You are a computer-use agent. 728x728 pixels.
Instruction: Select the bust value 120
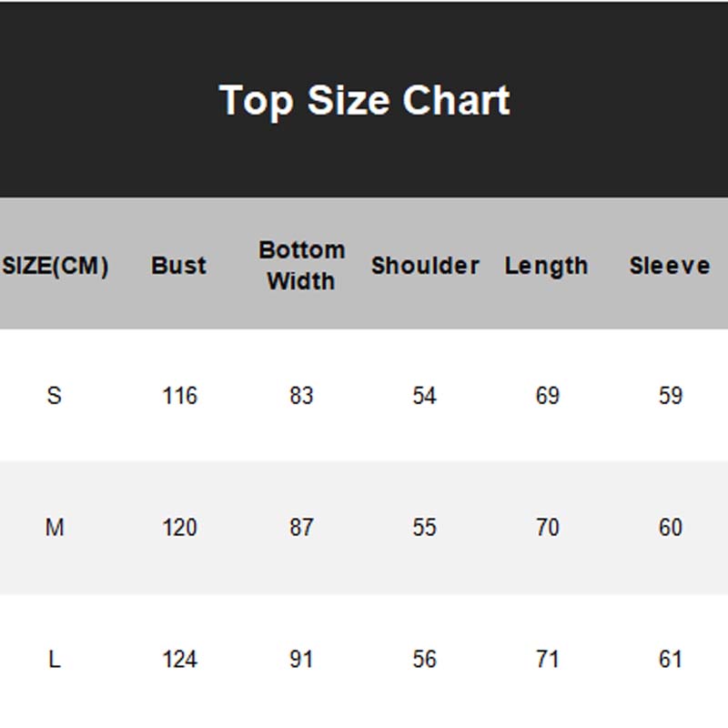point(179,528)
